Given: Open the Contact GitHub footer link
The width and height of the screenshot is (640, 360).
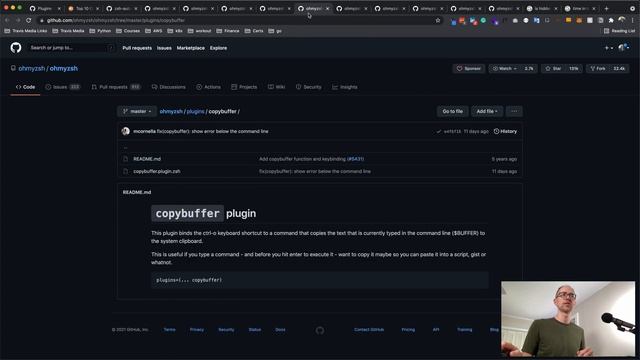Looking at the screenshot, I should click(369, 330).
